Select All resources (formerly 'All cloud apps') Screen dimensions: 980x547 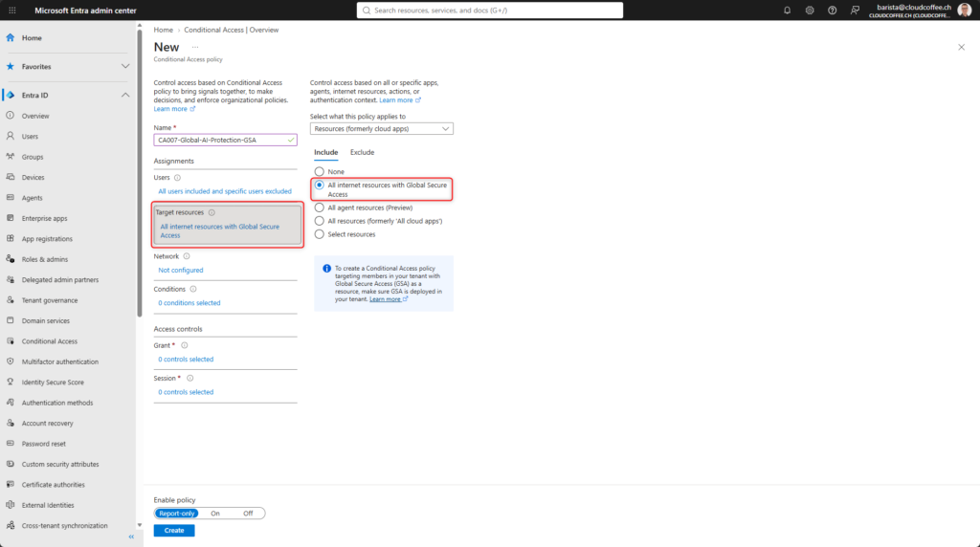(320, 220)
